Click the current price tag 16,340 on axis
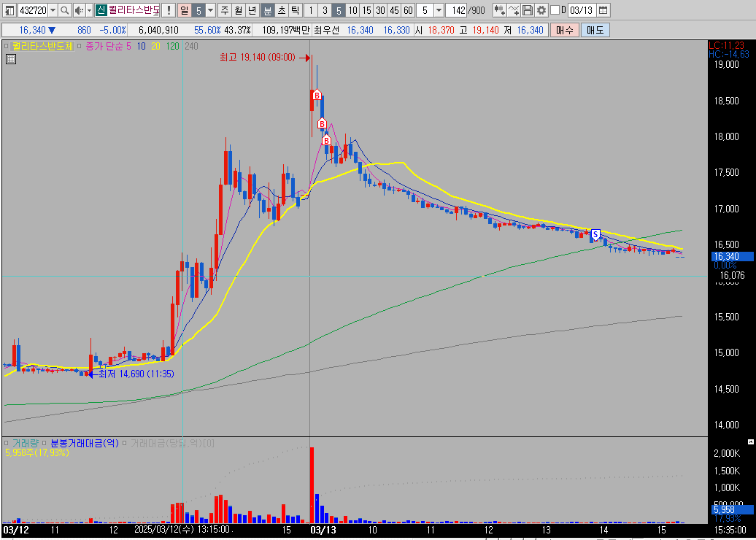 [x=731, y=257]
